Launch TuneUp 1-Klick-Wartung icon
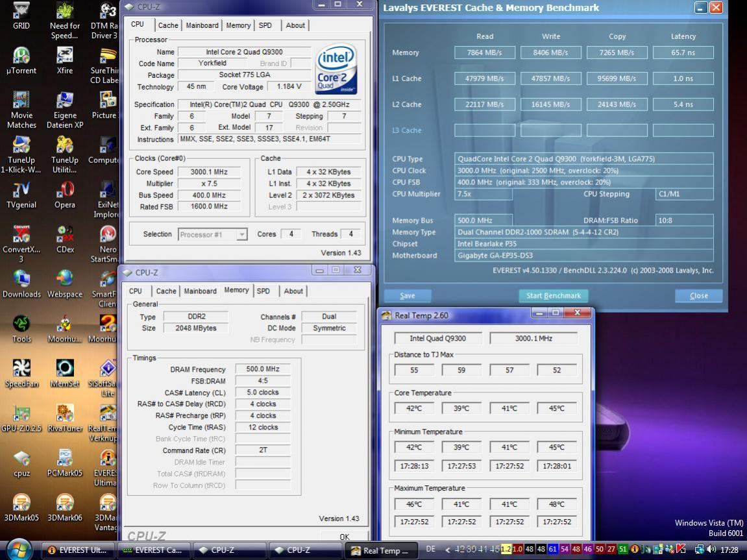The width and height of the screenshot is (747, 560). pyautogui.click(x=21, y=155)
